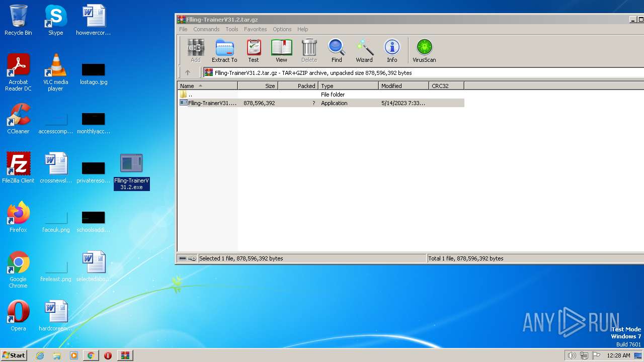
Task: Click the Show desktop button
Action: [638, 355]
